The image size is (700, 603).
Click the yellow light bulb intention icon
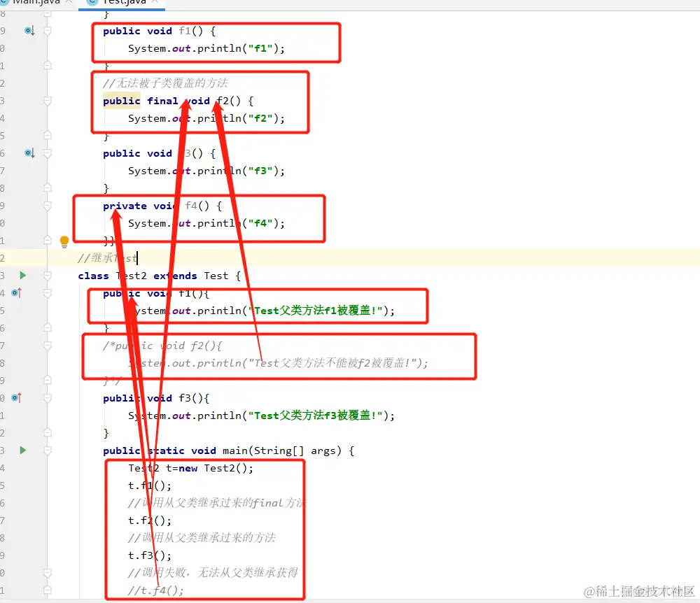coord(64,241)
